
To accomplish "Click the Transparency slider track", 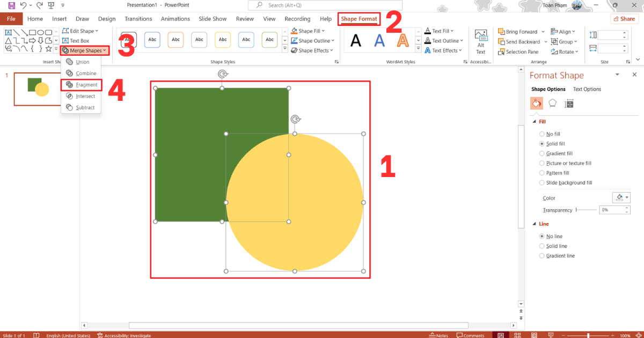I will click(586, 210).
